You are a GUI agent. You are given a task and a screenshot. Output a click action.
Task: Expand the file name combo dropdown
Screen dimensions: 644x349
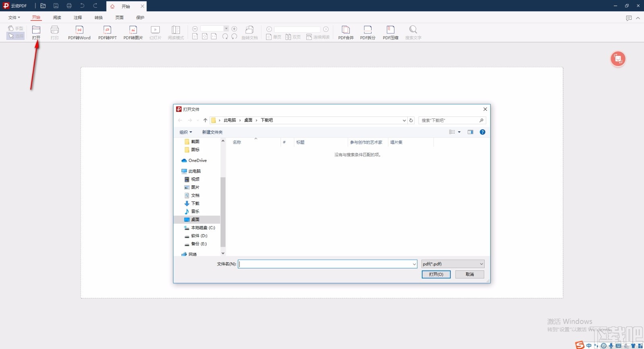[414, 264]
